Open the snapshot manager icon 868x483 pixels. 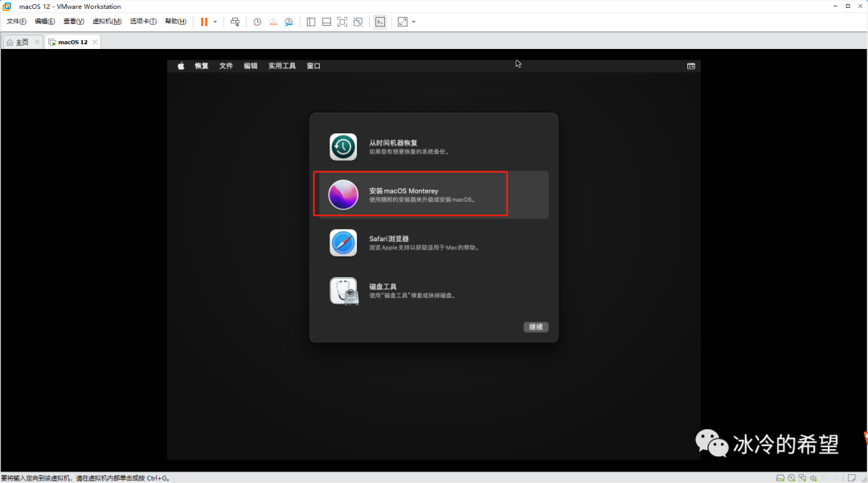[289, 22]
